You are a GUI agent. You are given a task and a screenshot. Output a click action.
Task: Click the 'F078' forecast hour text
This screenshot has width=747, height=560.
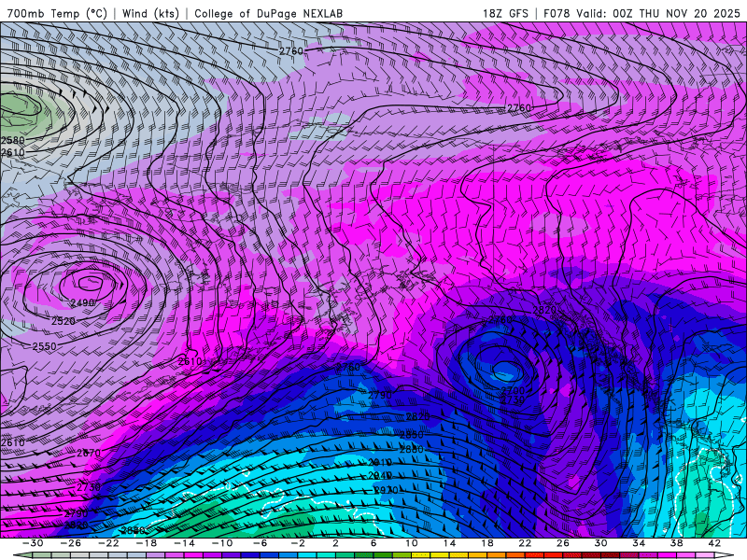click(x=557, y=13)
